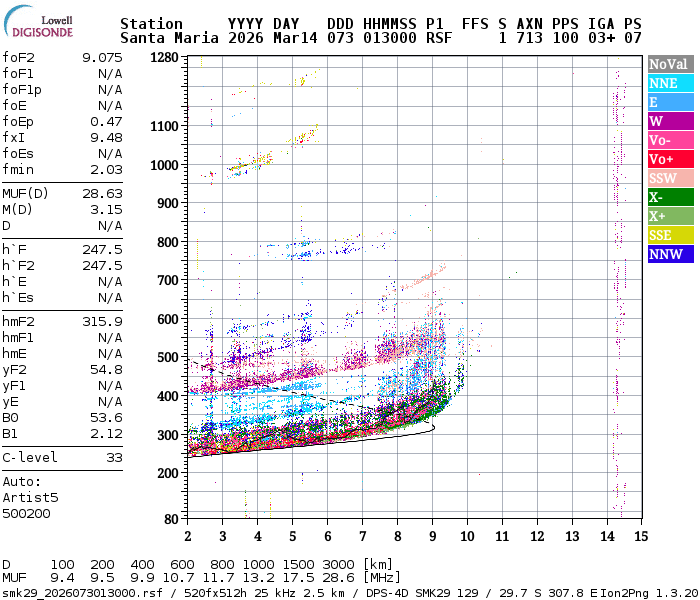Select the 15 MHz frequency axis label
The height and width of the screenshot is (600, 700).
click(x=640, y=537)
